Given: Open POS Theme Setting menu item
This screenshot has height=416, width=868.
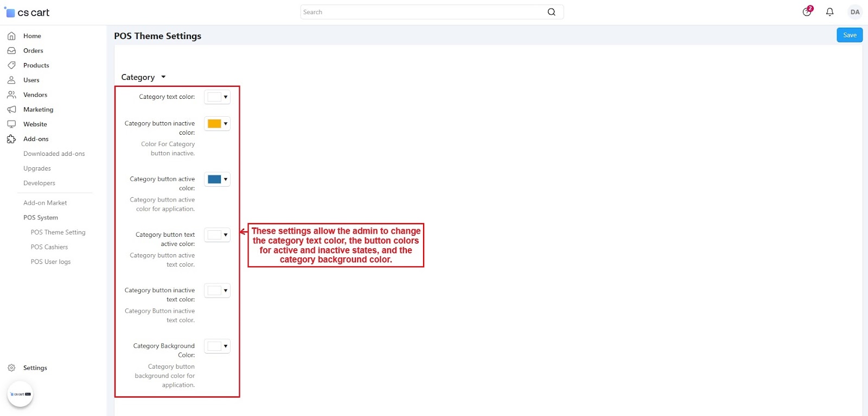Looking at the screenshot, I should (x=58, y=232).
